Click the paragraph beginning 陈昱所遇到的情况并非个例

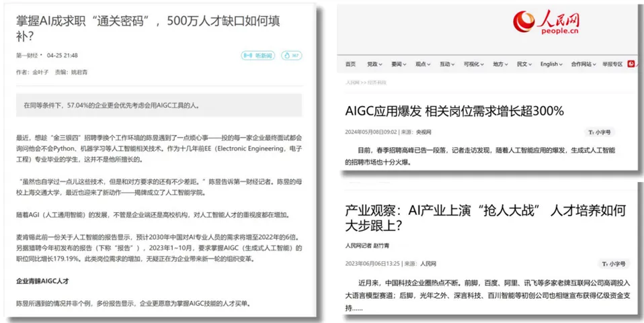coord(133,304)
